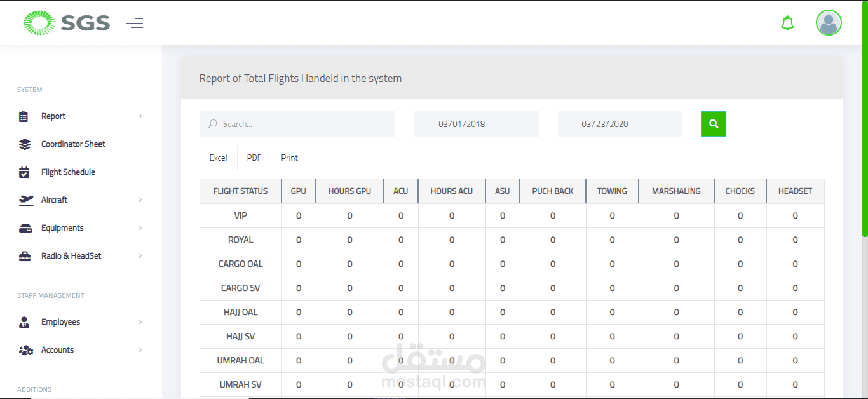Go to Flight Schedule

68,172
